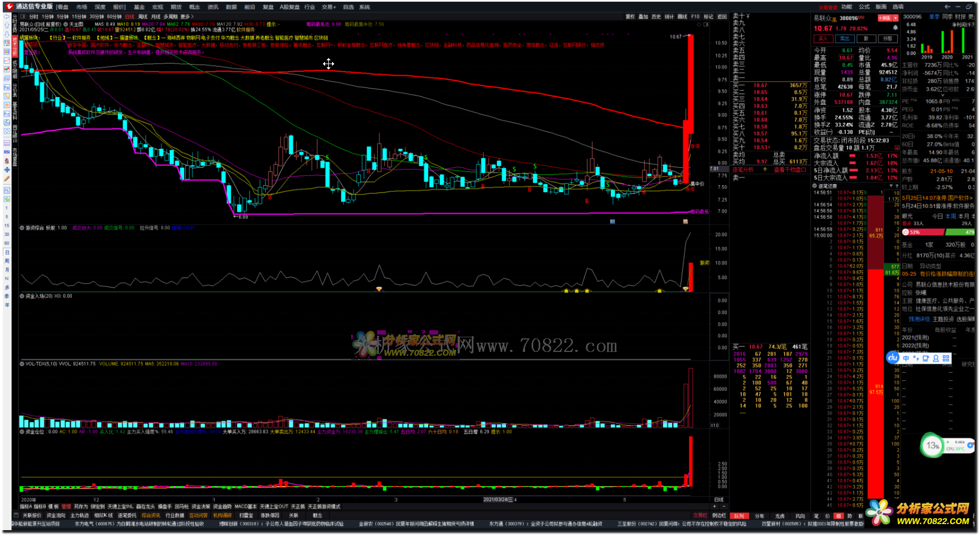Select the 资金决策 indicator tab
This screenshot has height=535, width=980.
tap(201, 507)
